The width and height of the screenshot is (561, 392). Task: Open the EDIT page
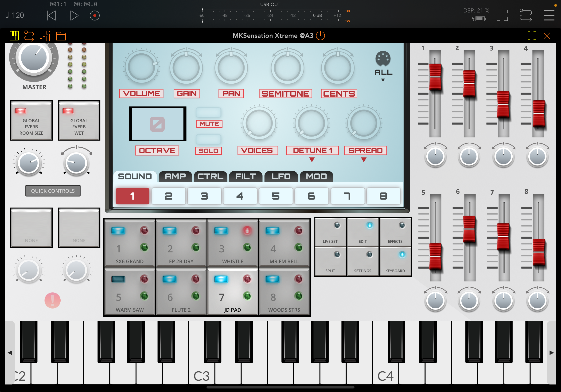click(362, 232)
